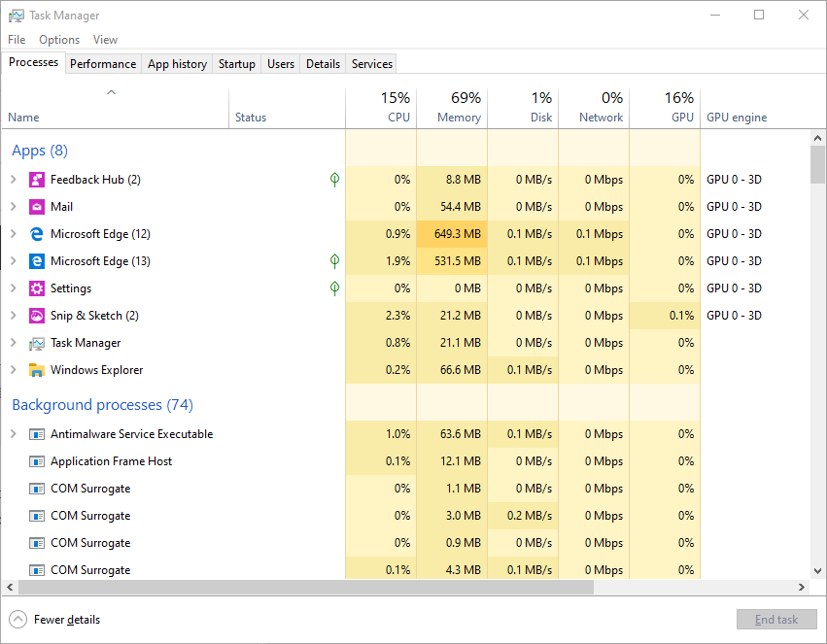Click the suspended leaf icon for Feedback Hub
This screenshot has width=827, height=644.
point(334,180)
